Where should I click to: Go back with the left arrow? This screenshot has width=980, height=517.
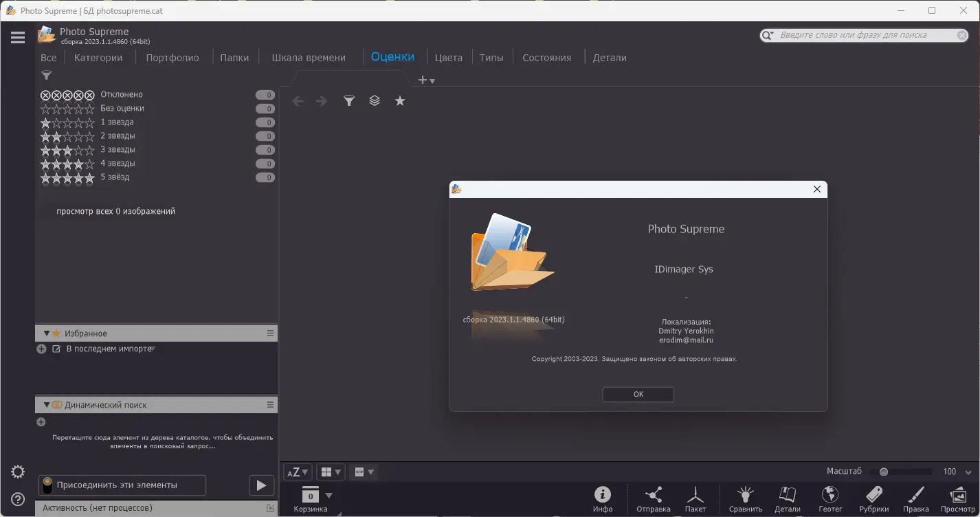pos(298,101)
